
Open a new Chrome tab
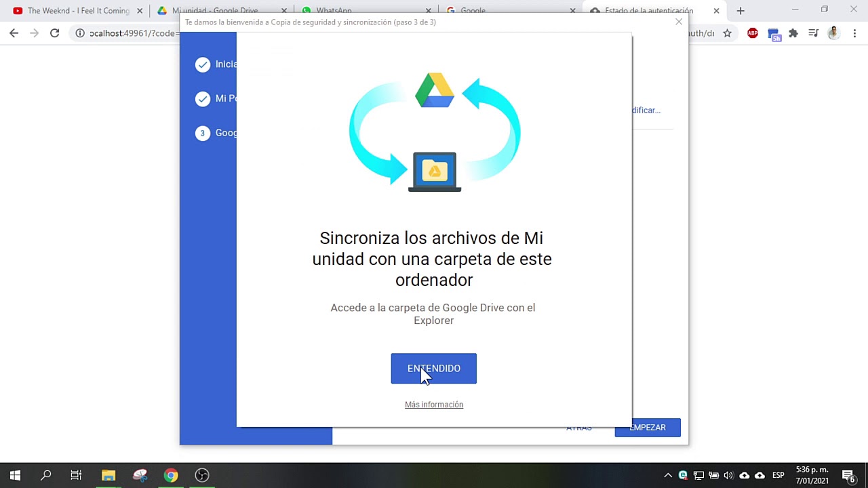741,11
